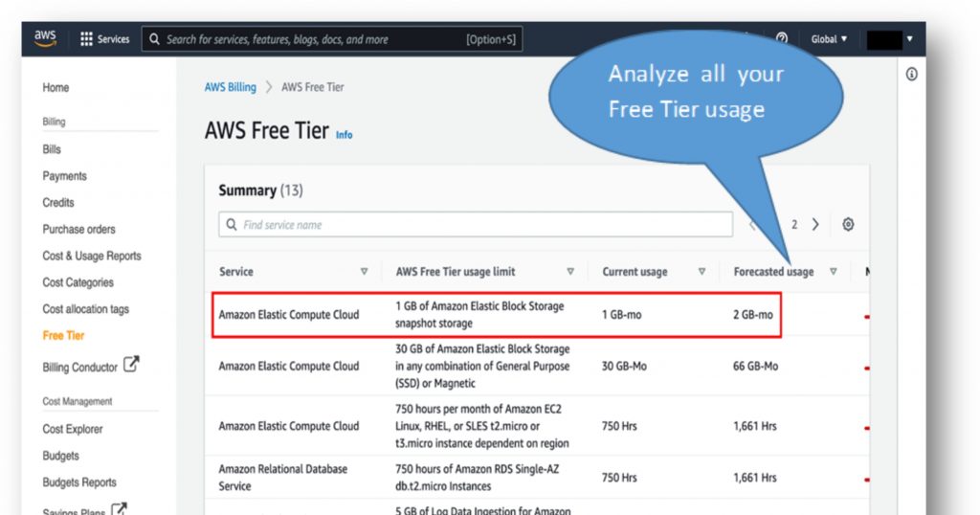Sort by AWS Free Tier usage limit arrow
980x515 pixels.
click(570, 271)
